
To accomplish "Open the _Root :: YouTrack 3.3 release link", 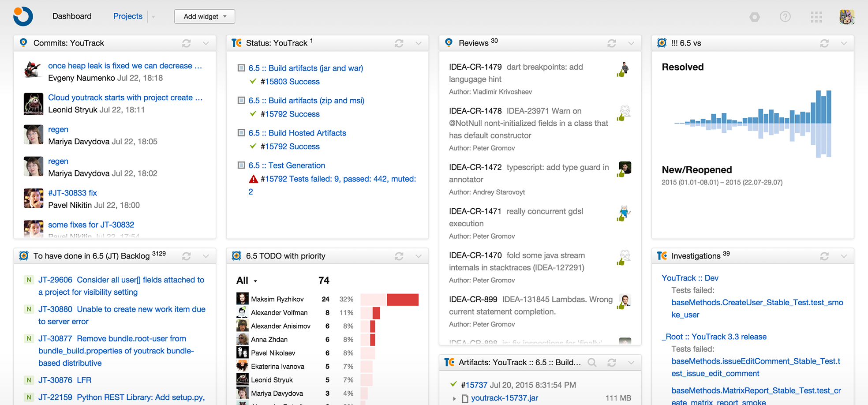I will pyautogui.click(x=714, y=337).
